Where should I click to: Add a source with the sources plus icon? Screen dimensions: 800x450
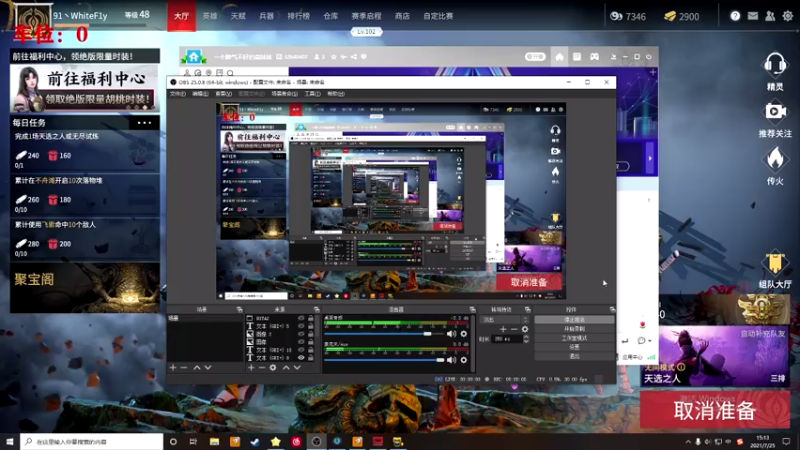coord(251,367)
